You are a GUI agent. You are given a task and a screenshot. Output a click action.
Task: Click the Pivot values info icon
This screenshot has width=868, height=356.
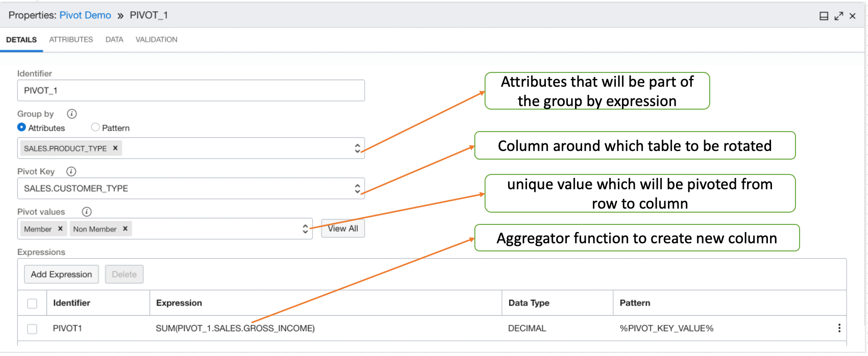pyautogui.click(x=87, y=212)
